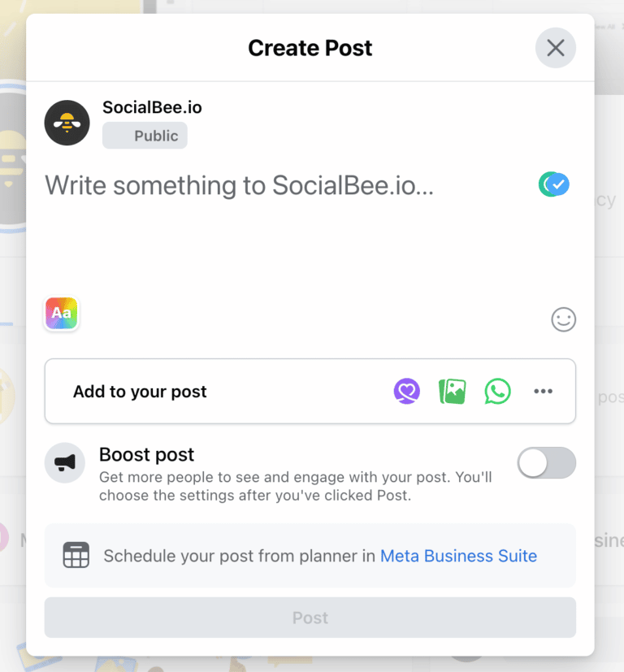
Task: Click the Add to your post section
Action: (x=139, y=391)
